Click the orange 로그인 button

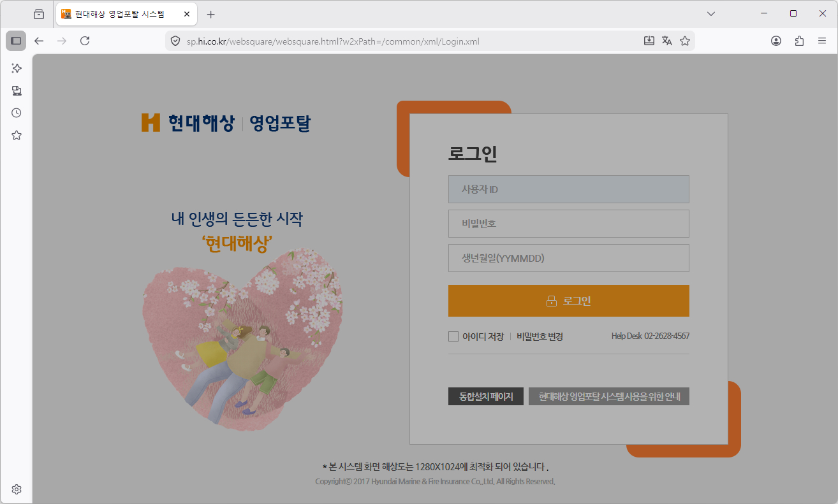pos(569,301)
